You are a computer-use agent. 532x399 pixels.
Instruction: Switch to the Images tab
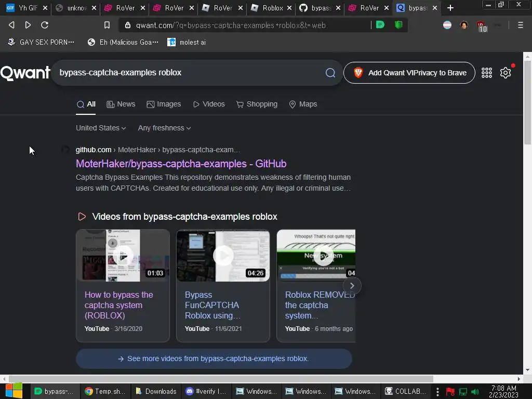point(164,104)
